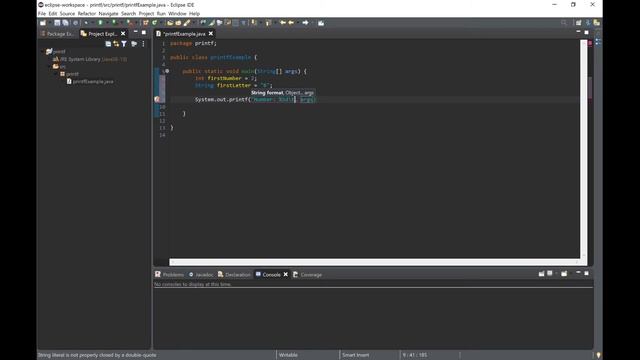Screen dimensions: 640x360
Task: Open the New icon's dropdown arrow
Action: point(50,23)
